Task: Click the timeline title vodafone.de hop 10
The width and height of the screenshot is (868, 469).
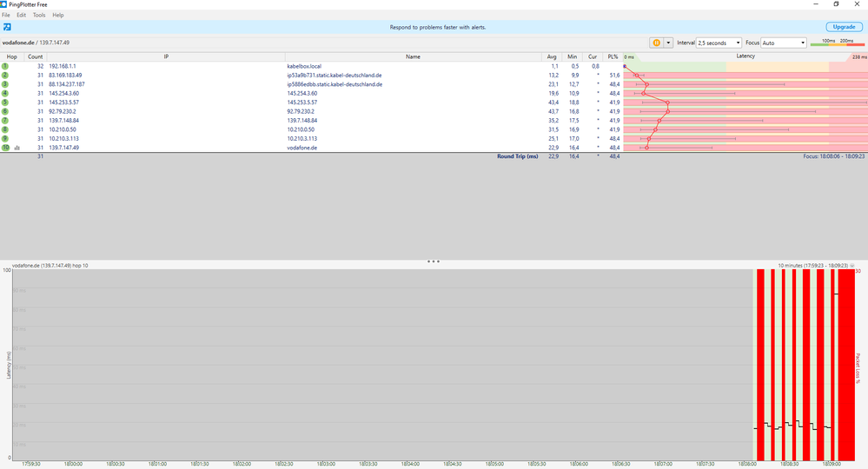Action: tap(50, 266)
